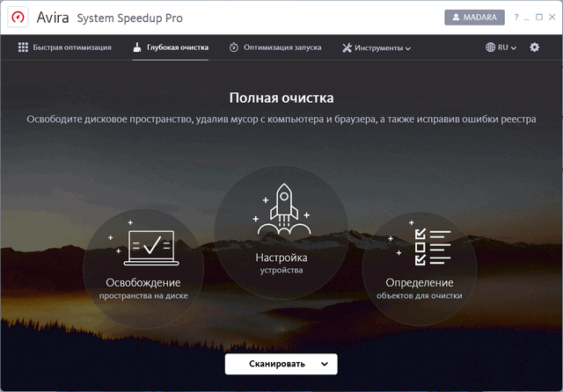Click the rocket Настройка устройства icon

(283, 209)
